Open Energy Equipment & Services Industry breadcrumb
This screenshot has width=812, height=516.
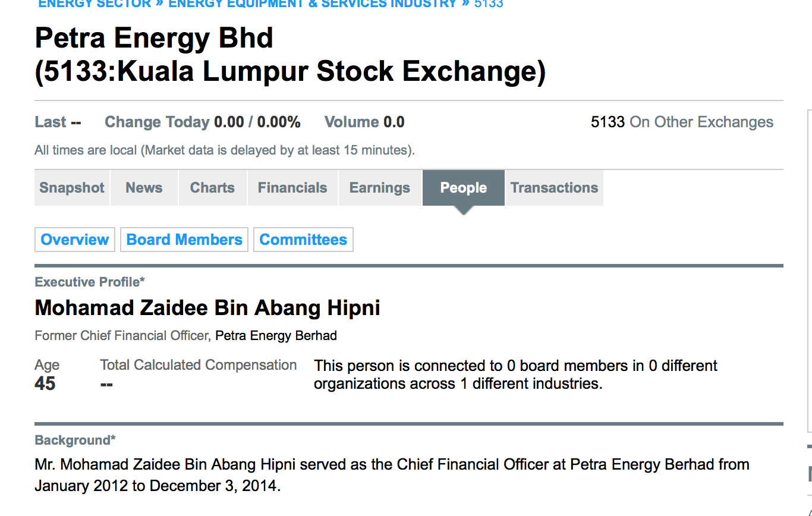pyautogui.click(x=313, y=4)
